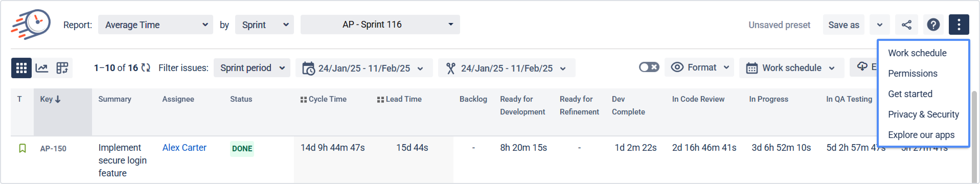Select Permissions from the menu
Screen dimensions: 980x184
click(x=912, y=73)
